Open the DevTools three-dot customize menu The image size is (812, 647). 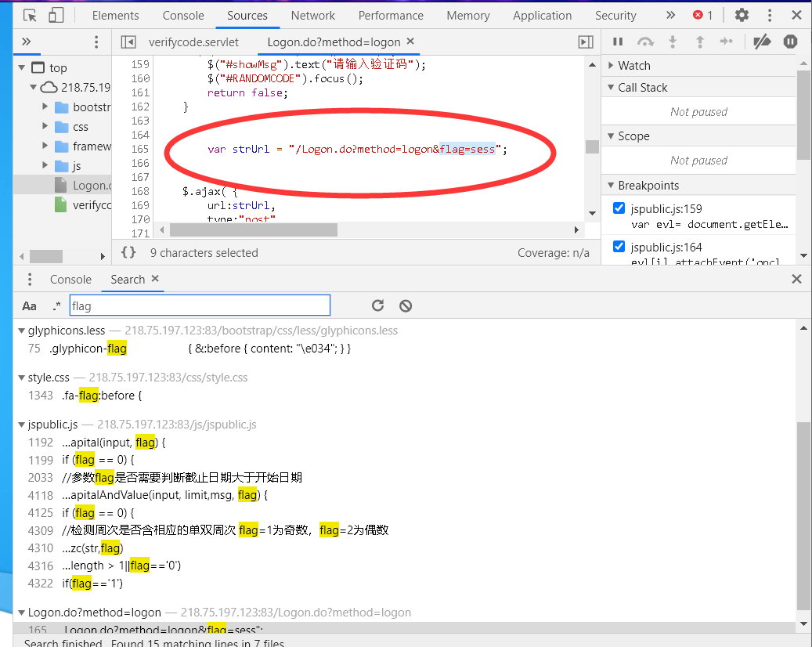(770, 16)
